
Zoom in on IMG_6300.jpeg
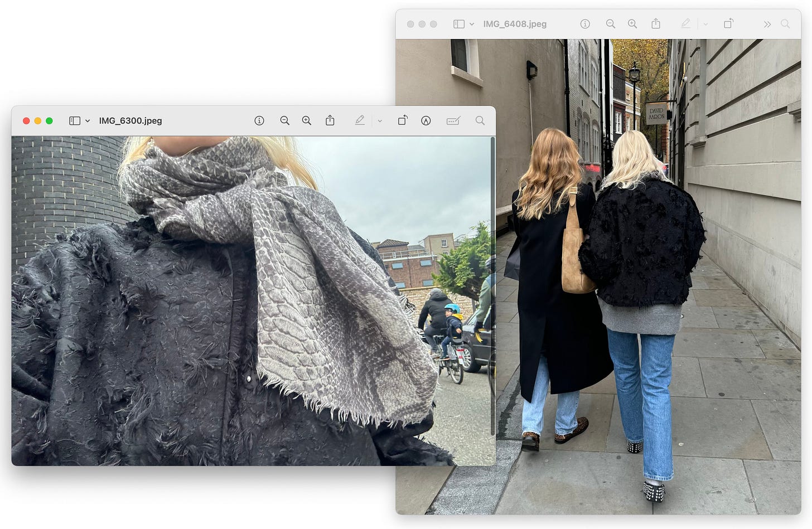click(306, 120)
